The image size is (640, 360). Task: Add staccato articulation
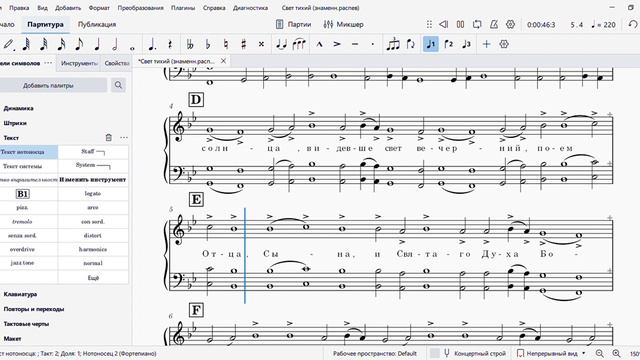click(x=373, y=44)
